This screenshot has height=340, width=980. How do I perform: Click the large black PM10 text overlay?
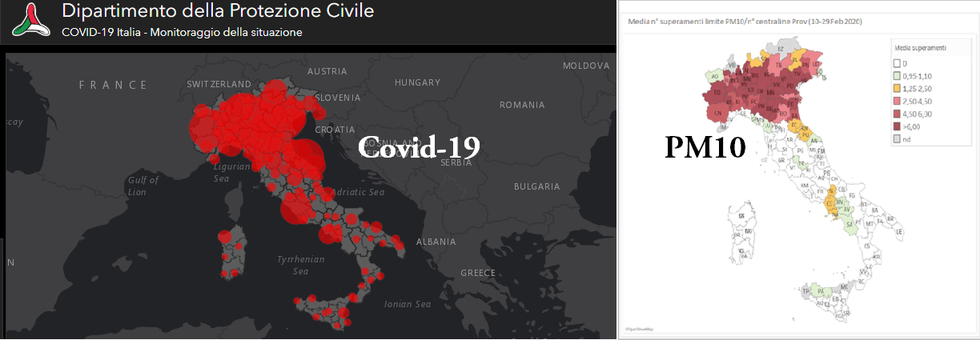705,149
